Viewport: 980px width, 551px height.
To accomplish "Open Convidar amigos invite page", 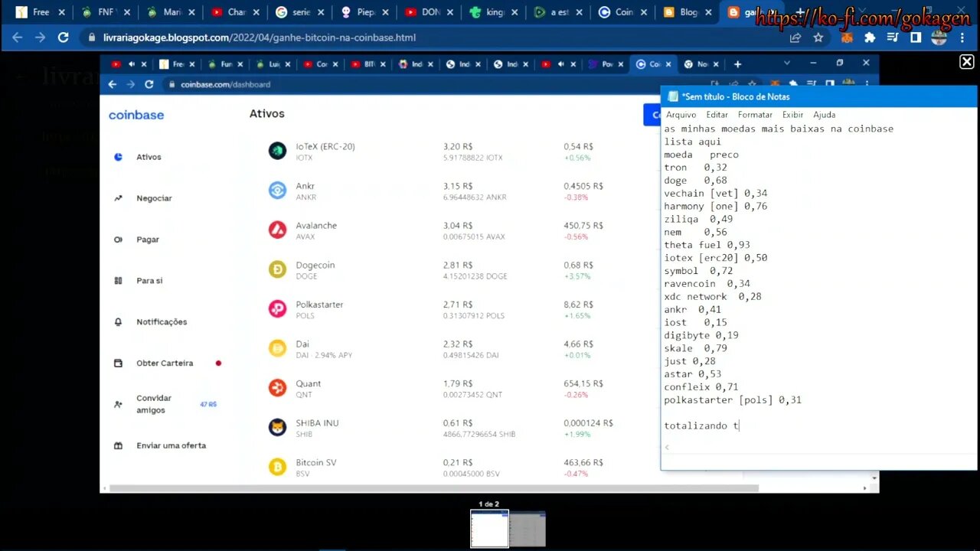I will (x=154, y=404).
